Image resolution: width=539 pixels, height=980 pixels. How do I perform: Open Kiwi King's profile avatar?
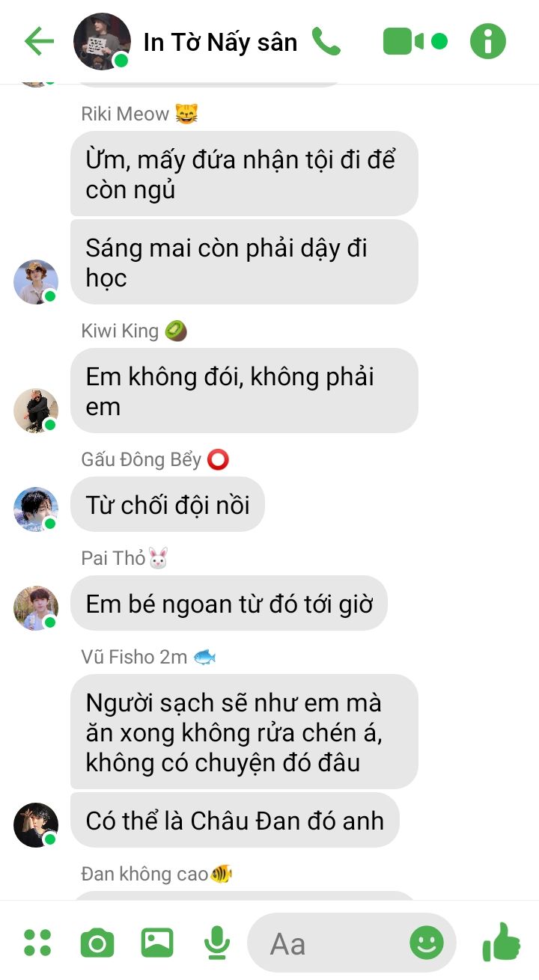coord(36,411)
